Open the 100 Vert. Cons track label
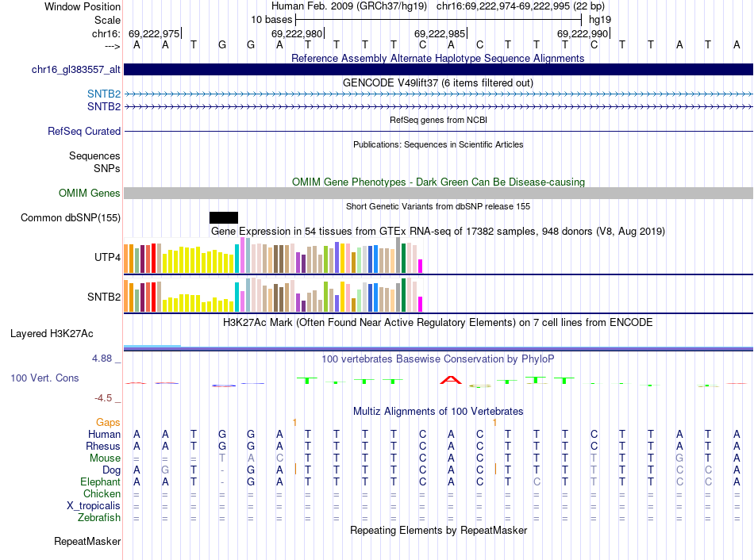Viewport: 754px width, 560px height. (44, 378)
